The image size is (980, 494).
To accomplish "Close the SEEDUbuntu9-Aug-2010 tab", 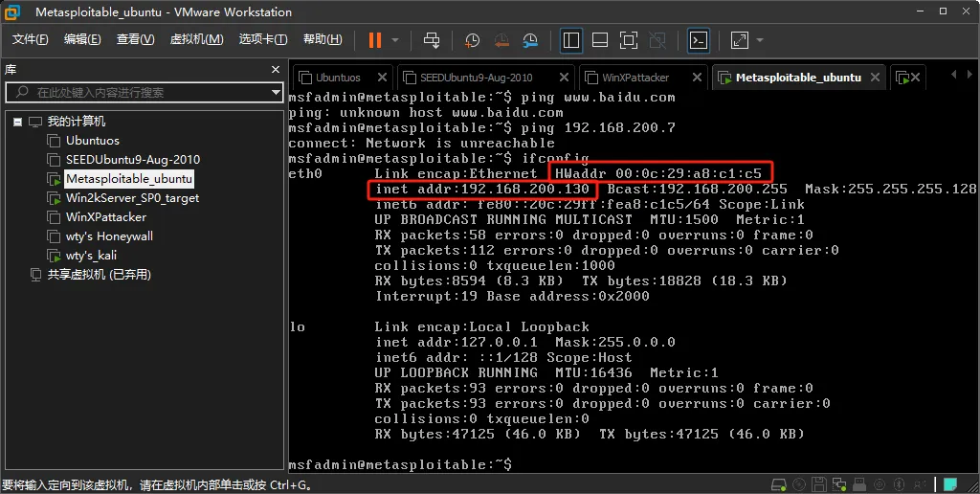I will (x=564, y=78).
